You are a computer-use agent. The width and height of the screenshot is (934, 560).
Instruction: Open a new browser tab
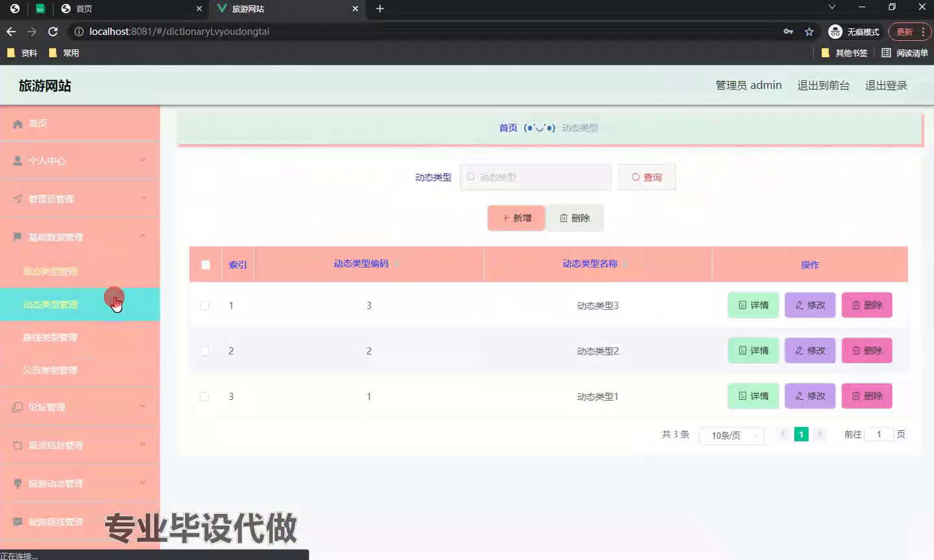coord(380,9)
